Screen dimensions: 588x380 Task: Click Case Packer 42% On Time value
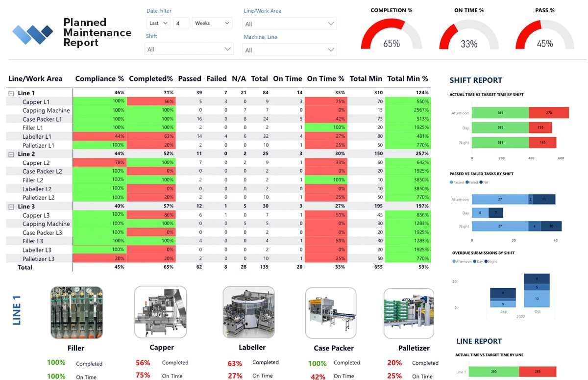[318, 377]
